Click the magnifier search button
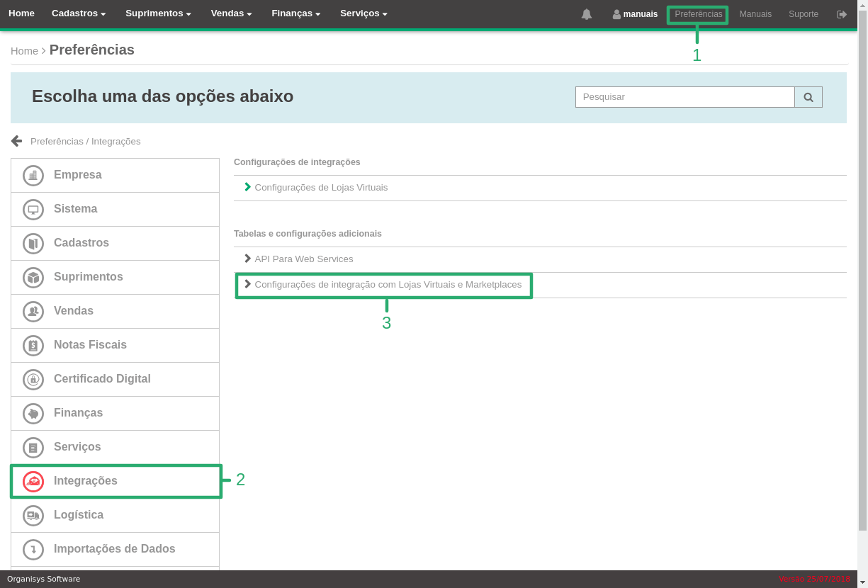 [x=808, y=97]
